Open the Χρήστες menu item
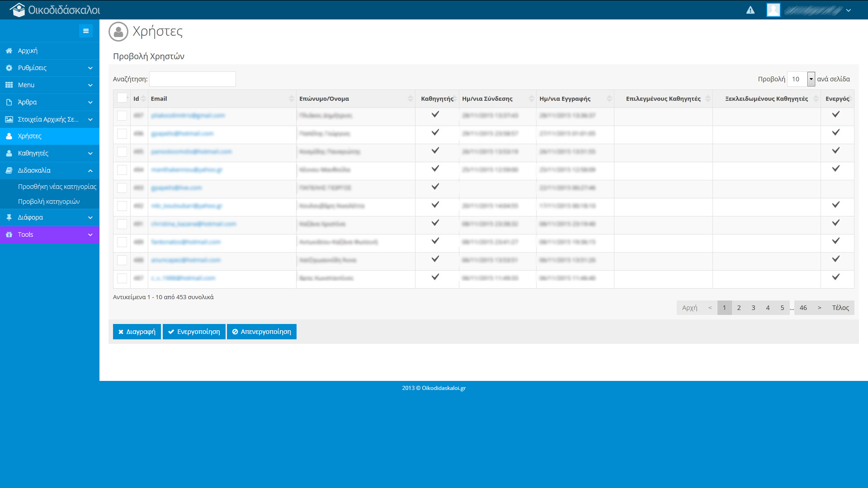The image size is (868, 488). 50,136
